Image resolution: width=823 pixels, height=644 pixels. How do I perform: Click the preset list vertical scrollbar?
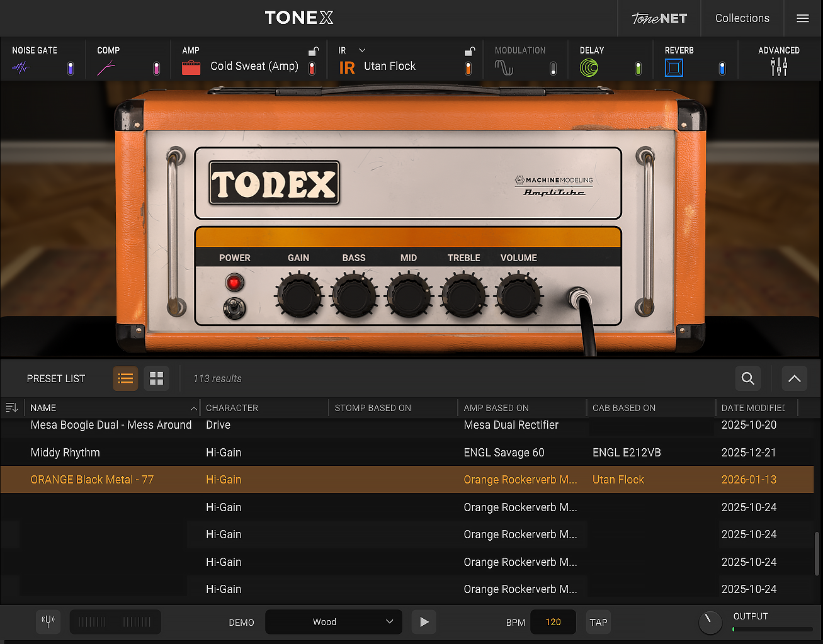[817, 553]
